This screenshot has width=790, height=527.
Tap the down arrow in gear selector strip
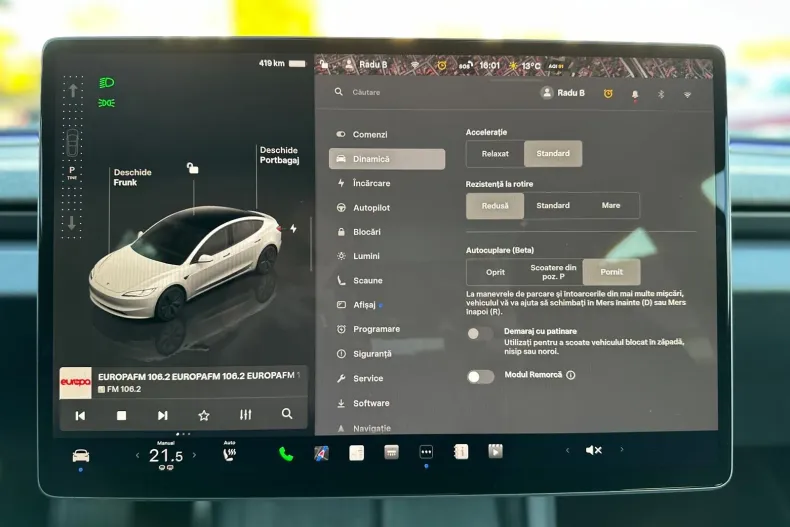pos(72,223)
